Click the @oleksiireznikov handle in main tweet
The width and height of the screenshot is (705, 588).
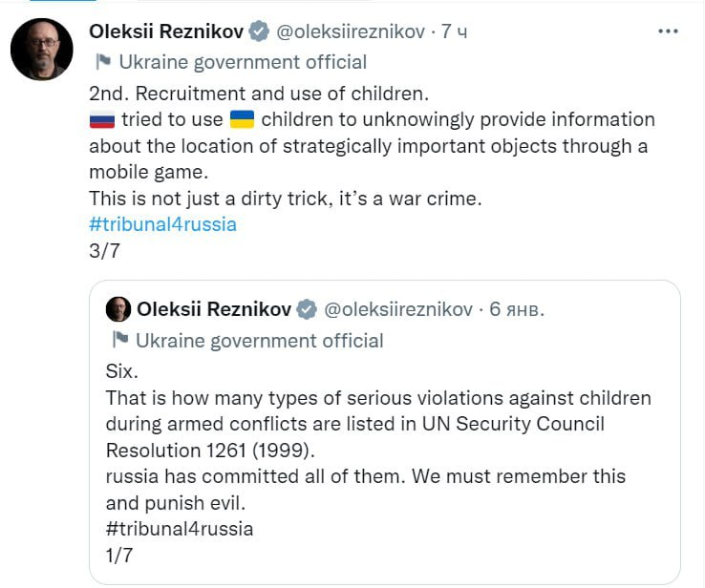click(350, 31)
